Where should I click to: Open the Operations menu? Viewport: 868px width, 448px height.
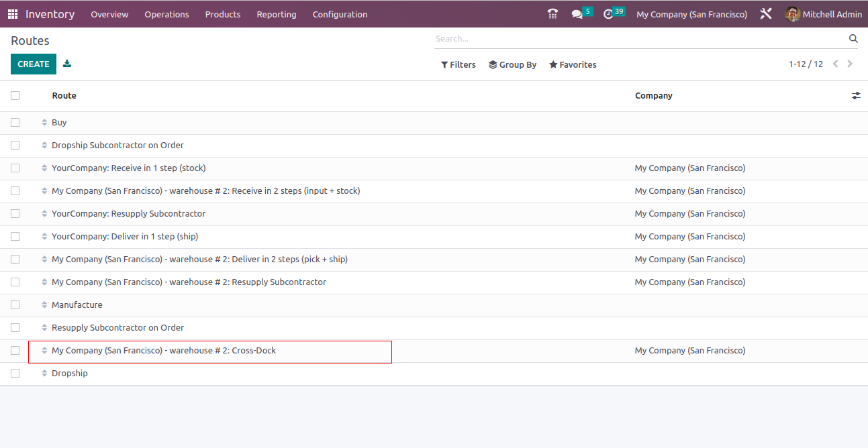166,14
